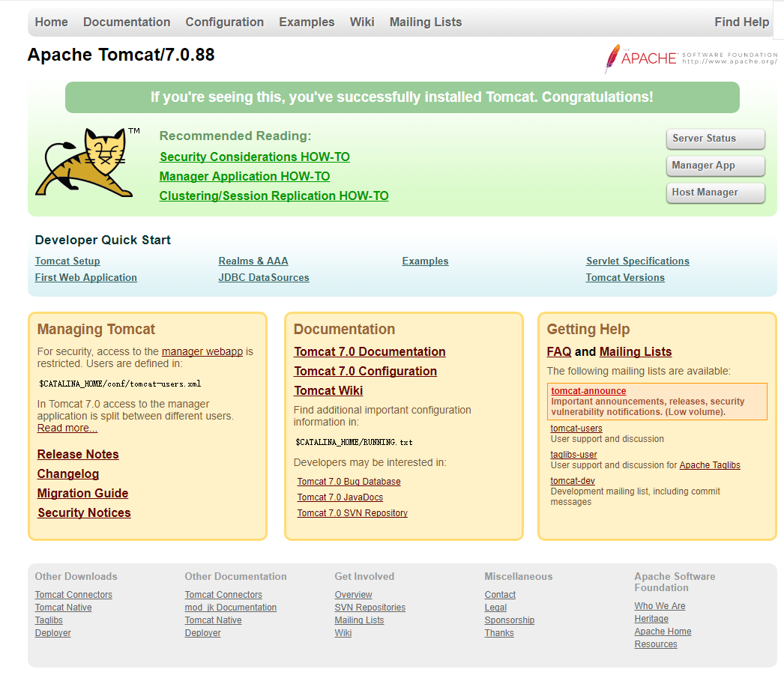The height and width of the screenshot is (678, 784).
Task: Open Servlet Specifications link
Action: pyautogui.click(x=638, y=261)
